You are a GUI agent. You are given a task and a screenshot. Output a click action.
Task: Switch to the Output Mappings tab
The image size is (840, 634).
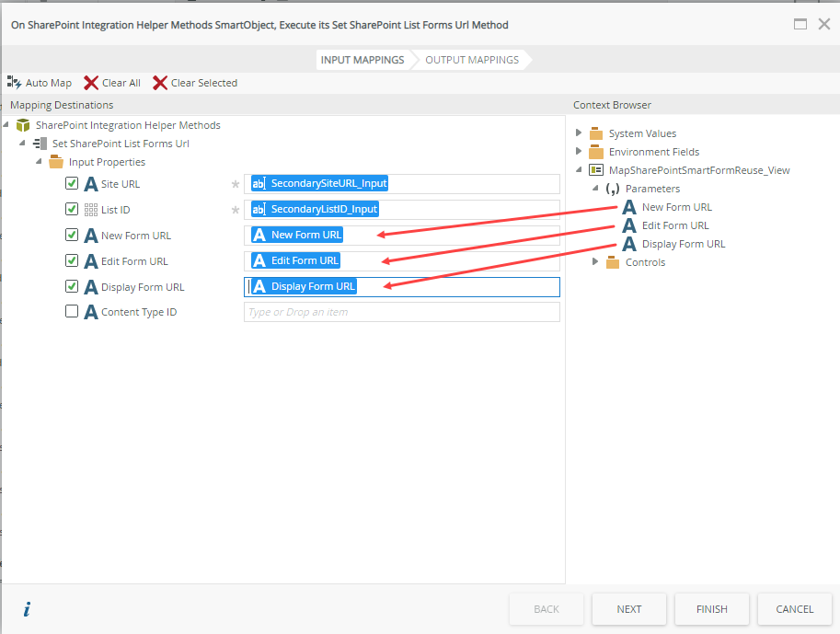click(471, 60)
